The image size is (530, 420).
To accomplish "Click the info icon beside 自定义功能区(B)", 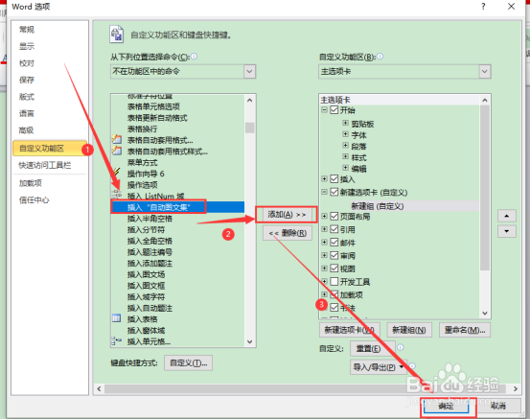I will 380,57.
